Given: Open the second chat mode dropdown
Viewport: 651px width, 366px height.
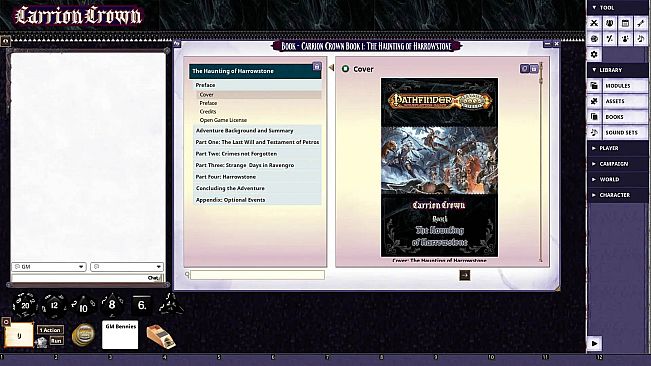Looking at the screenshot, I should pyautogui.click(x=127, y=267).
